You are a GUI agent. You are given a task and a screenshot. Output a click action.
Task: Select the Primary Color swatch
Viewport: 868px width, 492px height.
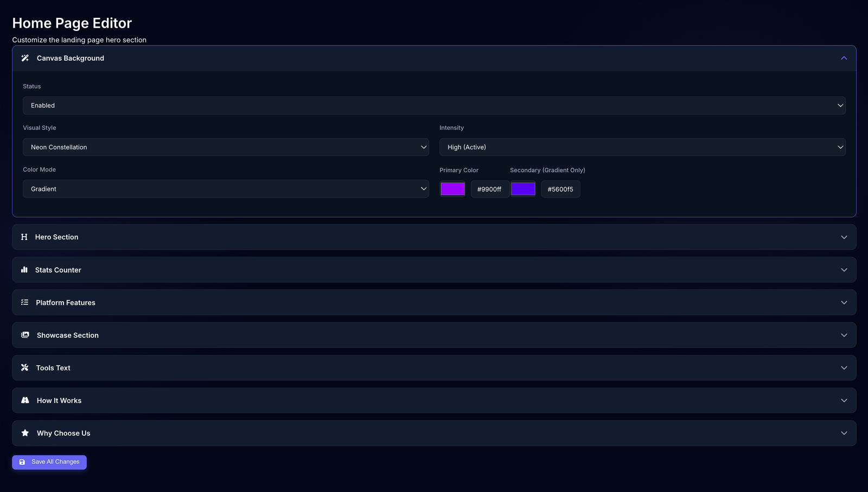452,188
